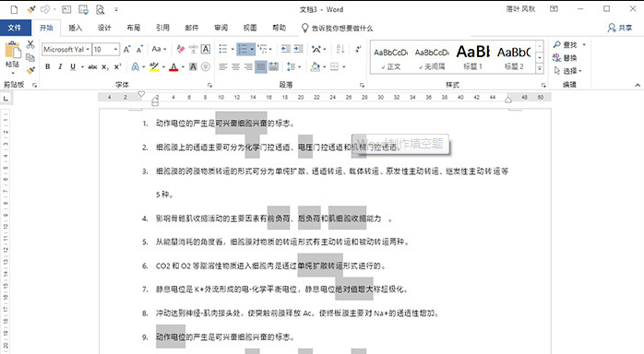Image resolution: width=644 pixels, height=354 pixels.
Task: Align text to the left
Action: point(223,67)
